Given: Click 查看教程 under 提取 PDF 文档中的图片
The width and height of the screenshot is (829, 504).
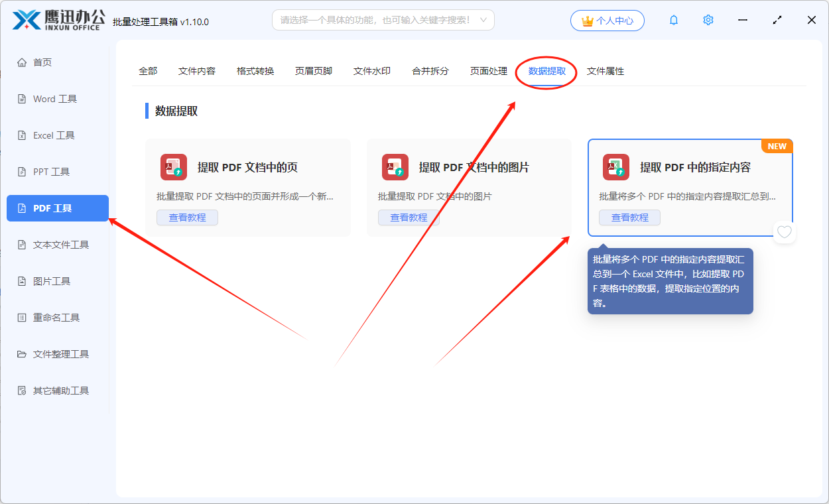Looking at the screenshot, I should [x=409, y=217].
